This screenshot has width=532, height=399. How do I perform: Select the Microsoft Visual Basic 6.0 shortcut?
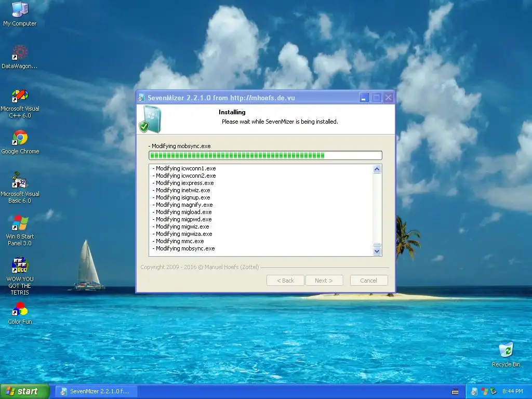(20, 188)
